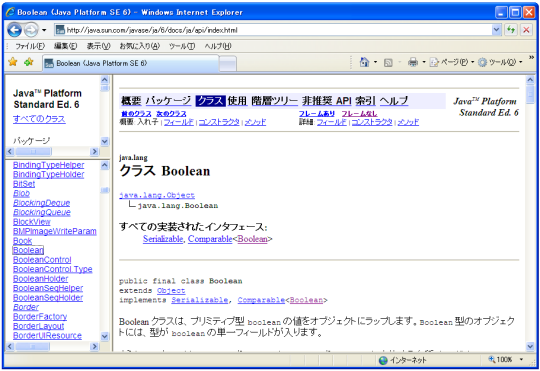This screenshot has width=540, height=371.
Task: Click the ヘルプ link in navigation bar
Action: click(x=394, y=101)
